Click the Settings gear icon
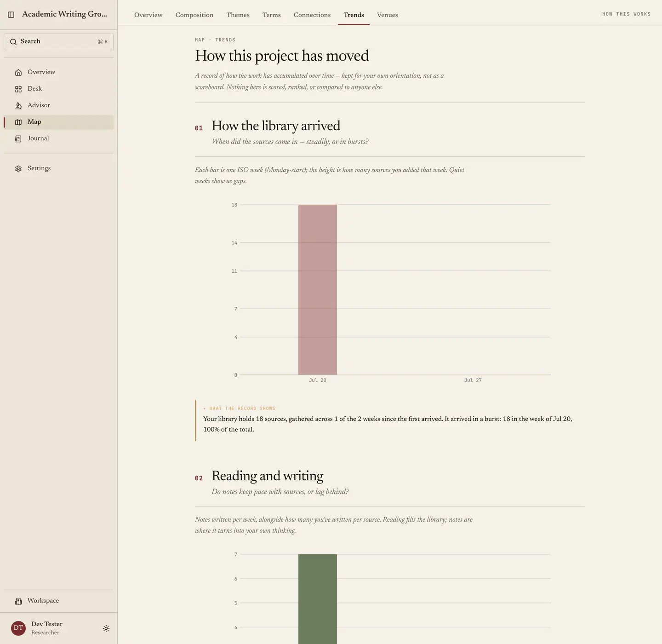 [18, 168]
